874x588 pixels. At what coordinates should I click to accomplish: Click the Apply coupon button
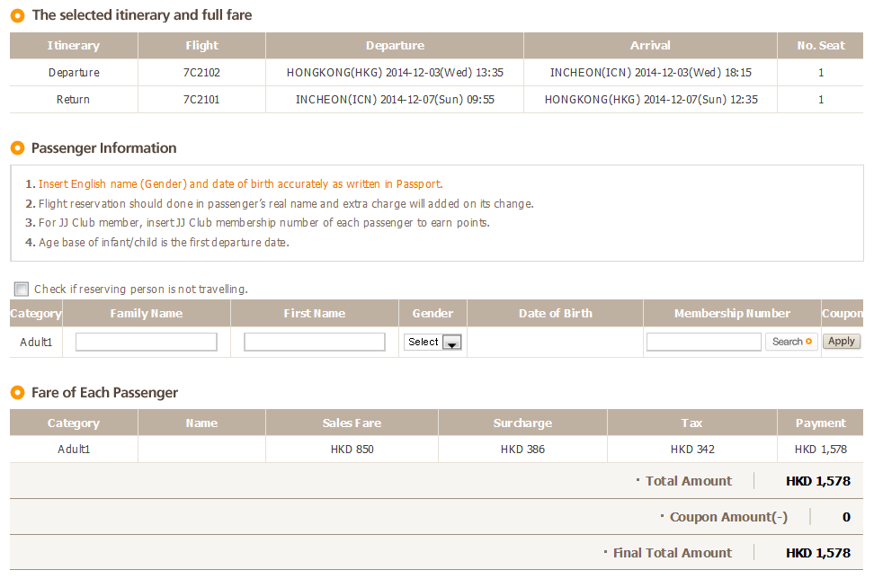coord(841,342)
